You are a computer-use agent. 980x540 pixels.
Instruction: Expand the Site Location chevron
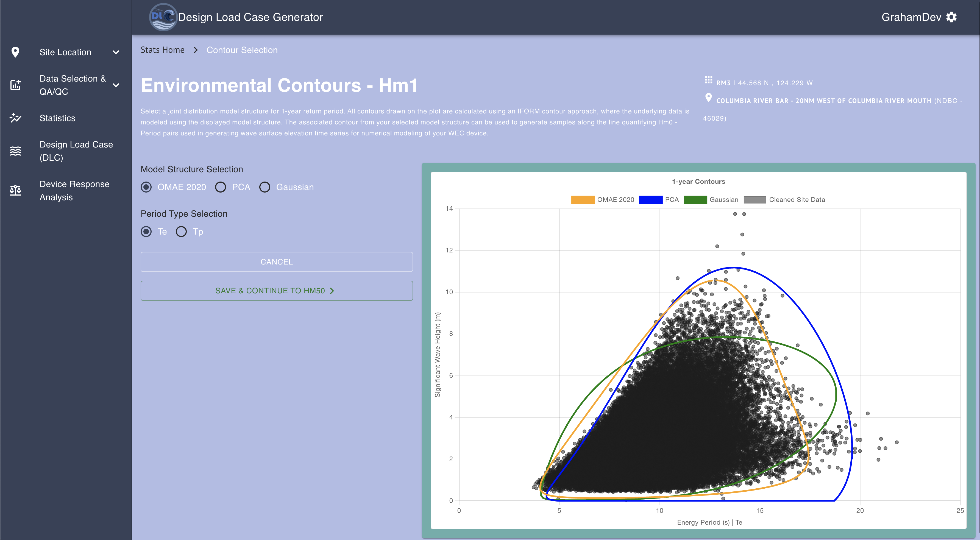pyautogui.click(x=116, y=52)
